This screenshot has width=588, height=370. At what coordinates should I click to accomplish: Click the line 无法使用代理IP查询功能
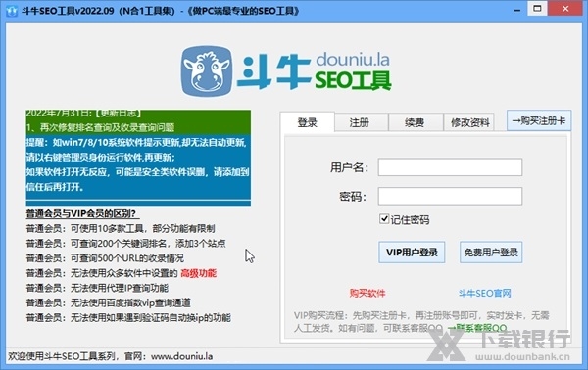[x=97, y=288]
